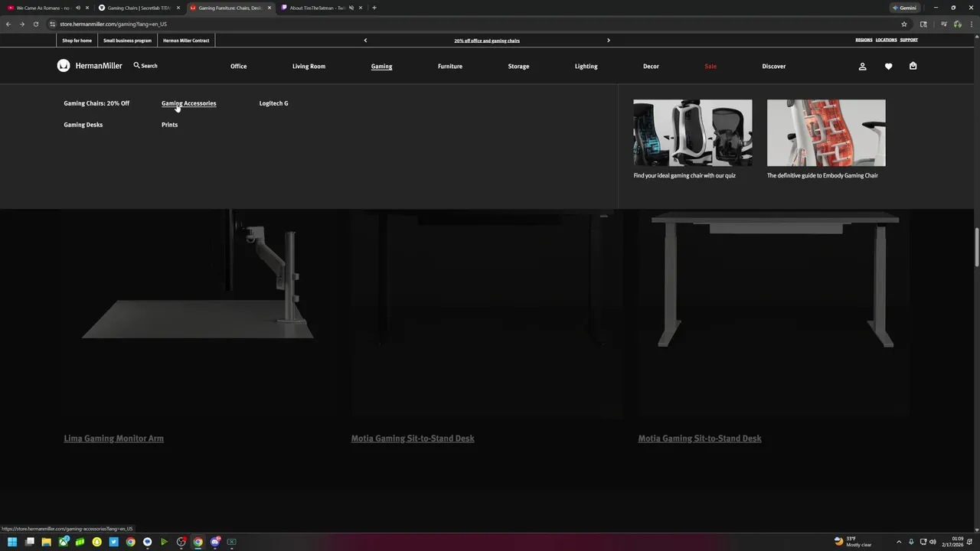Go back in browser history
The width and height of the screenshot is (980, 551).
(x=8, y=24)
